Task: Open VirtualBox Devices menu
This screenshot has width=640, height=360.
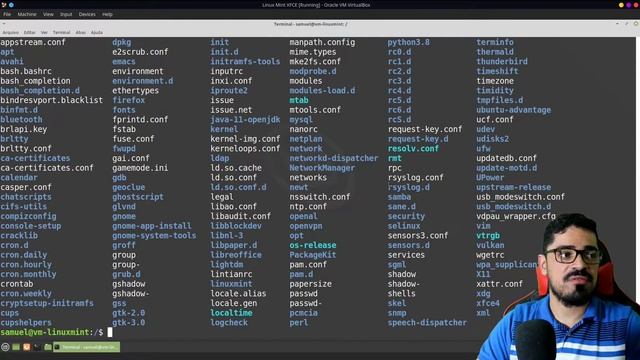Action: coord(87,14)
